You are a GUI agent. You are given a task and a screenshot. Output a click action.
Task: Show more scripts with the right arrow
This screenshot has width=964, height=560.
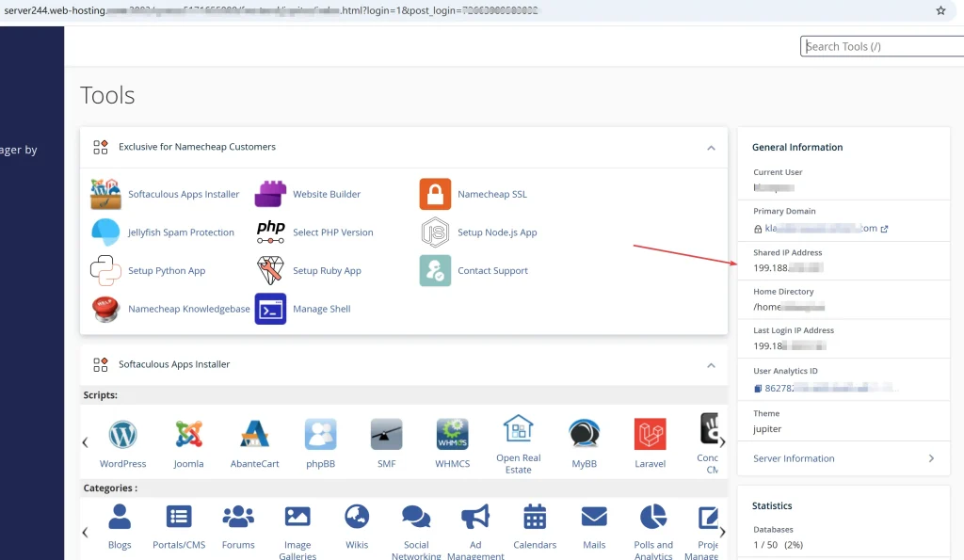[722, 442]
